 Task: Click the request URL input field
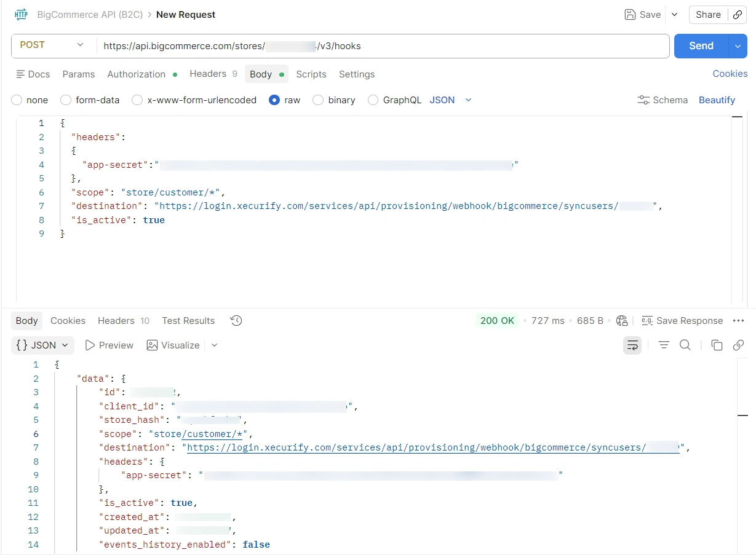tap(382, 46)
